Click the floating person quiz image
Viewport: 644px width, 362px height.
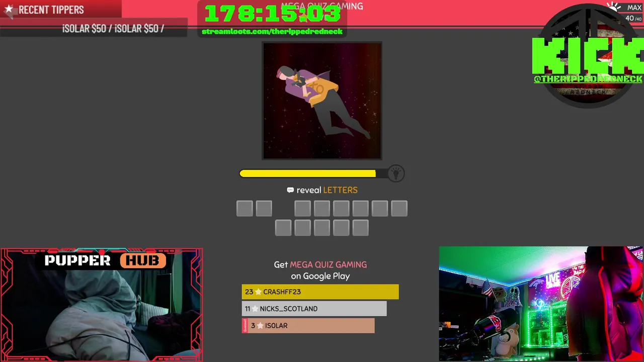322,101
